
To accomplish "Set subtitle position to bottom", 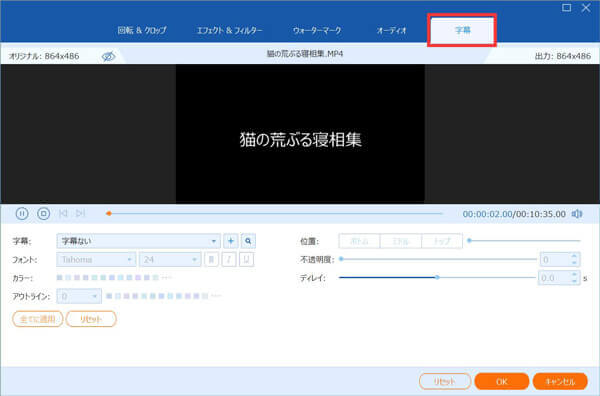I will [359, 241].
